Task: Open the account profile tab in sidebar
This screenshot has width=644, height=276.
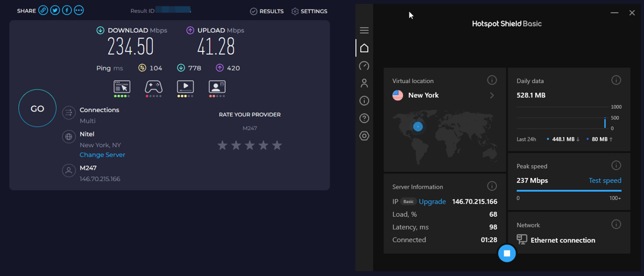Action: (x=364, y=84)
